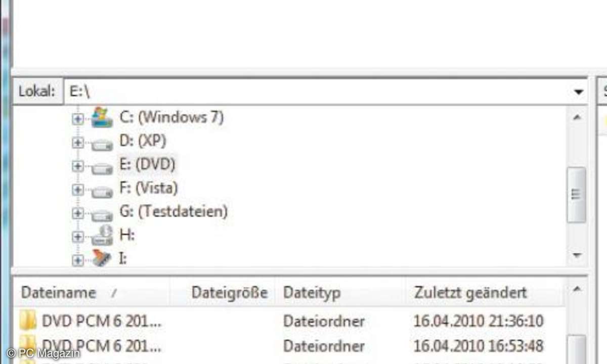Click the directory tree scrollbar thumb
The height and width of the screenshot is (364, 607).
(x=577, y=194)
